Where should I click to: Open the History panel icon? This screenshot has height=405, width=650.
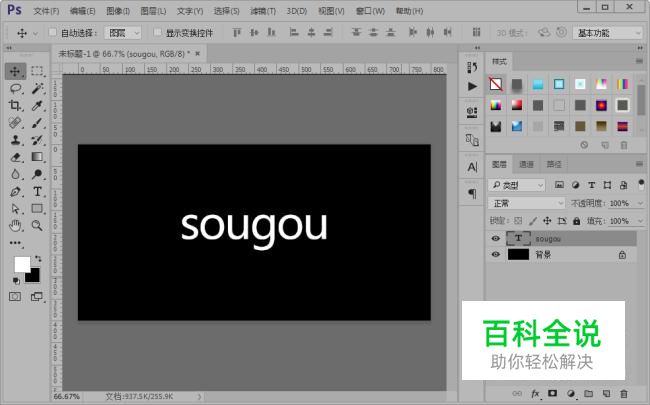472,67
